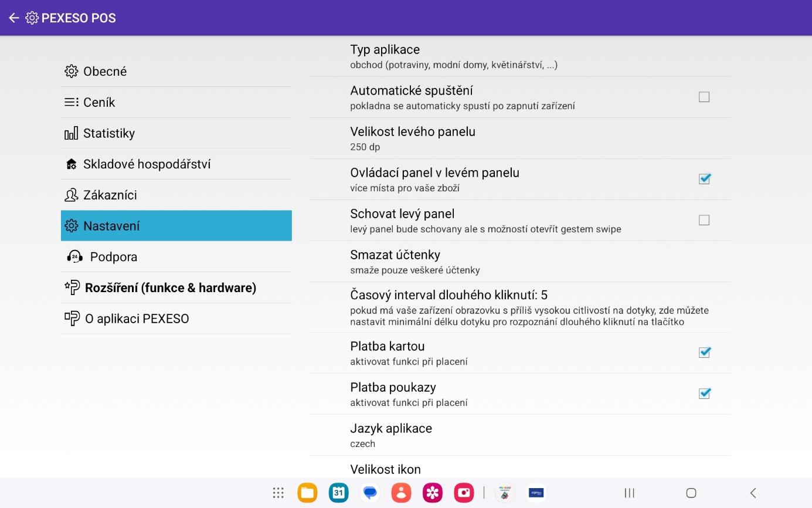Tap the system back navigation chevron

pyautogui.click(x=753, y=493)
